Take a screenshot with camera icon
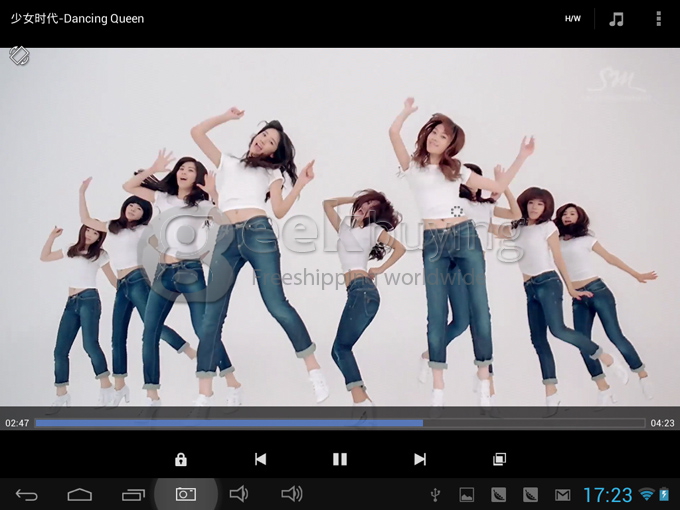The height and width of the screenshot is (510, 680). pyautogui.click(x=186, y=494)
